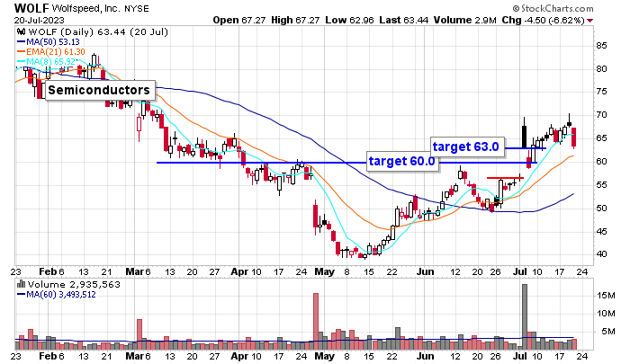This screenshot has height=364, width=630.
Task: Click the target 63.0 annotation
Action: click(x=466, y=146)
